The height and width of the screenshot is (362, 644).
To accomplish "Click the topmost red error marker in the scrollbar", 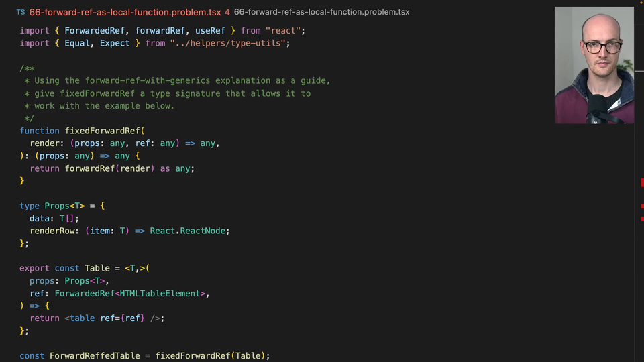I will coord(642,182).
